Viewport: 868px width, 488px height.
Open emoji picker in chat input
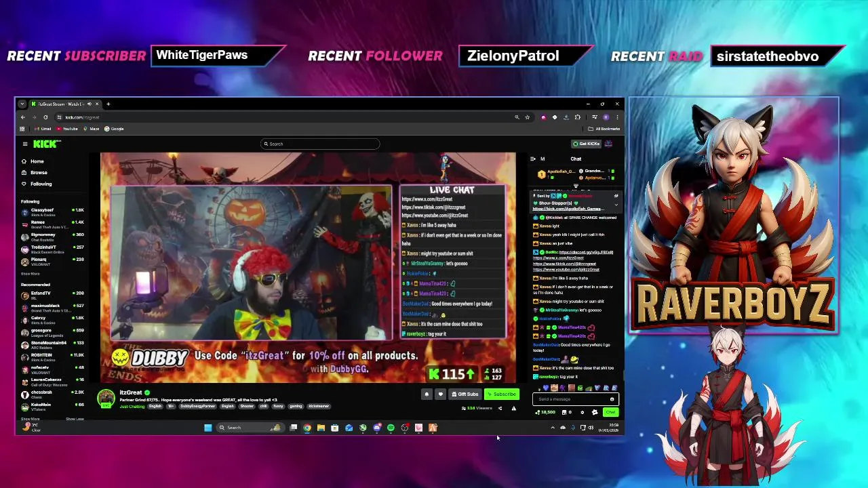point(612,399)
